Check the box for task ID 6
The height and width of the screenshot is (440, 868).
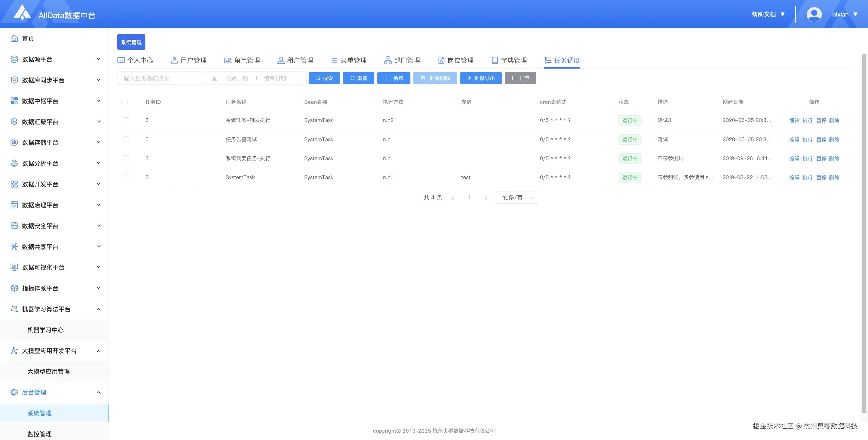click(126, 120)
